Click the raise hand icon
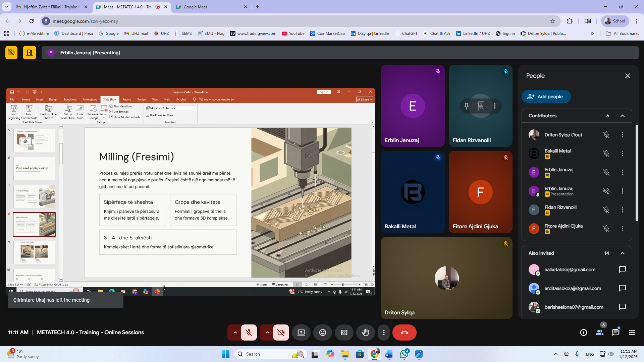The width and height of the screenshot is (644, 362). [x=365, y=333]
